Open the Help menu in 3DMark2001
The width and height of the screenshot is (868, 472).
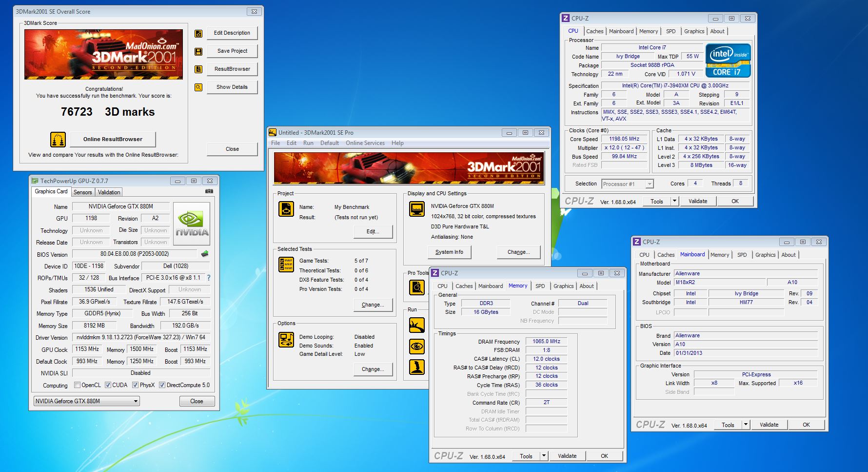click(x=397, y=143)
